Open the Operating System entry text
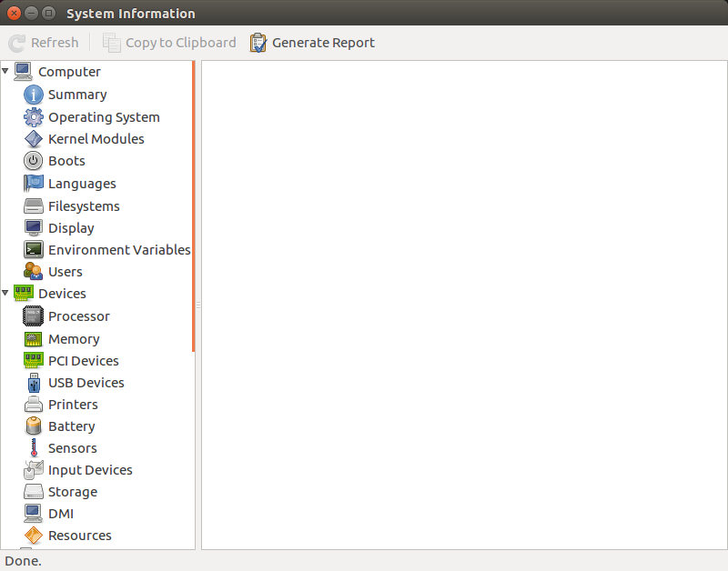The image size is (728, 571). point(104,117)
